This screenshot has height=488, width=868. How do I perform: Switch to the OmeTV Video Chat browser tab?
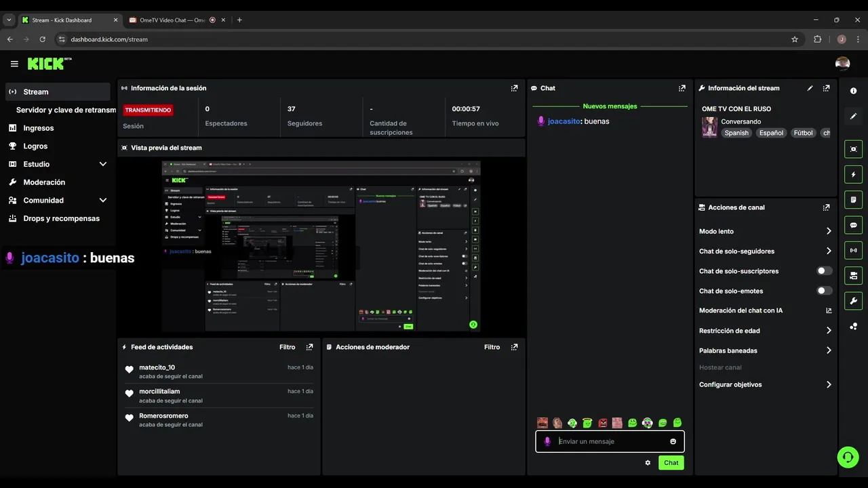(x=172, y=20)
